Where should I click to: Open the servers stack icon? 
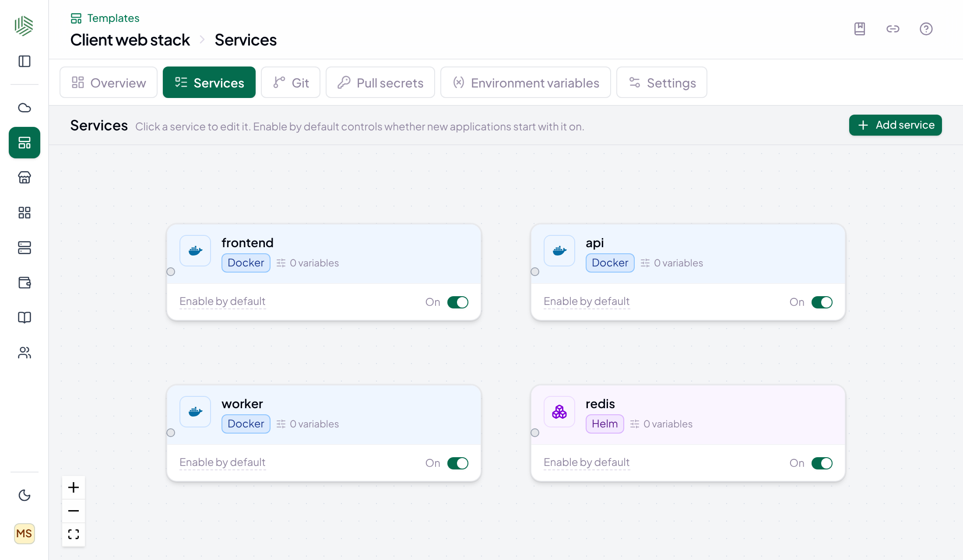[25, 248]
